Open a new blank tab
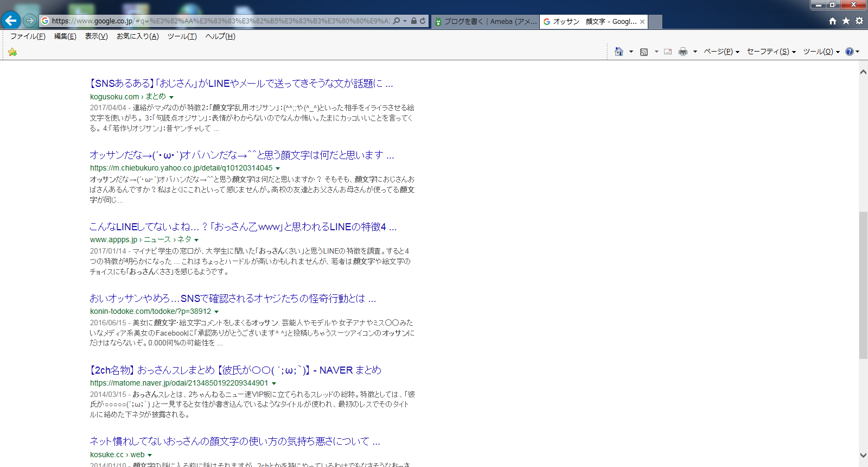This screenshot has height=467, width=868. (x=655, y=22)
